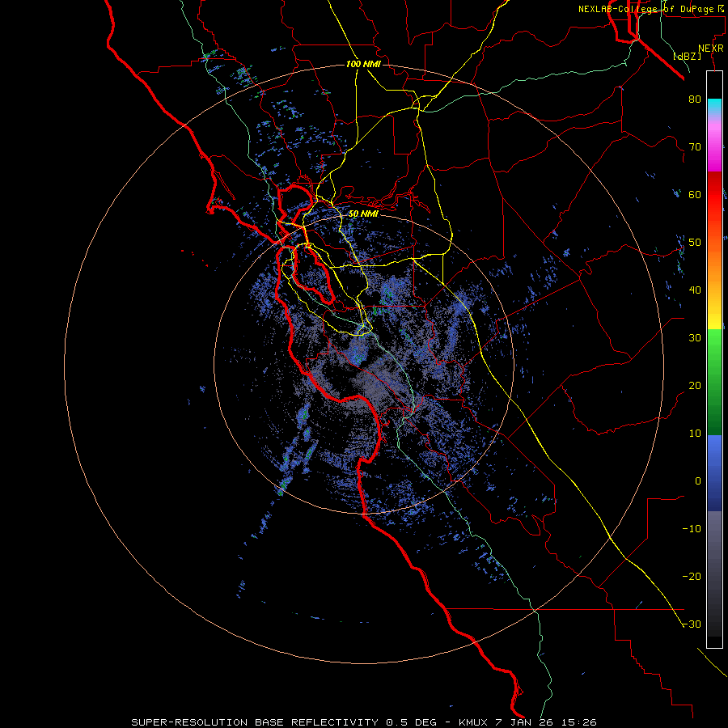Select the -10 value on the dBZ scale
The width and height of the screenshot is (728, 728).
[x=692, y=529]
